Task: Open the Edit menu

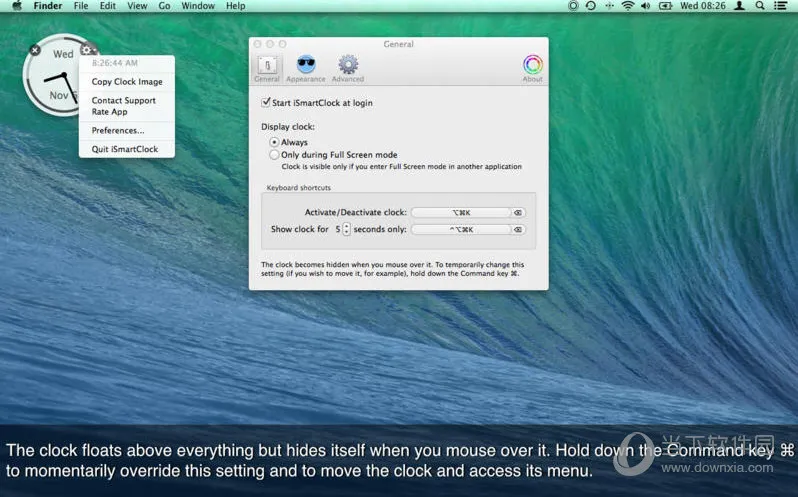Action: (107, 6)
